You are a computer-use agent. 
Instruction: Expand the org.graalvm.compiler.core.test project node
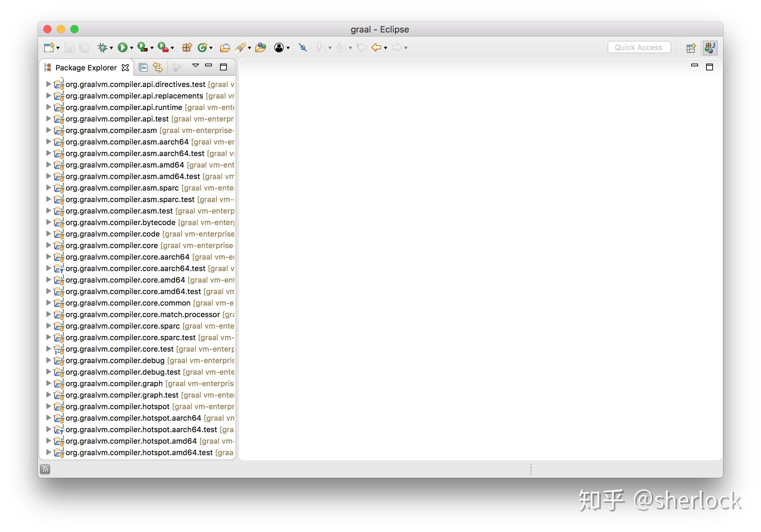48,349
